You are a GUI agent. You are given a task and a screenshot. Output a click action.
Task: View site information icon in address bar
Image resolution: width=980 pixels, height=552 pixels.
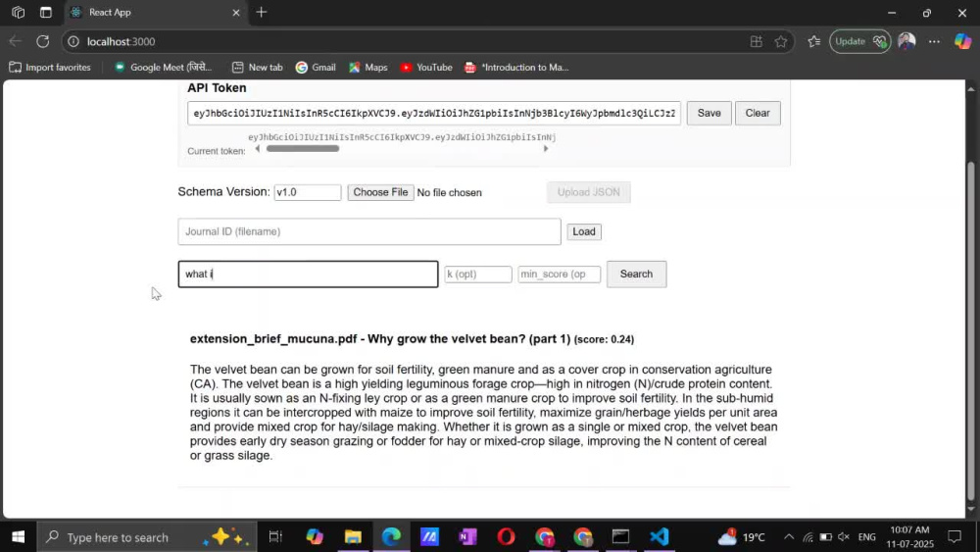pos(73,41)
